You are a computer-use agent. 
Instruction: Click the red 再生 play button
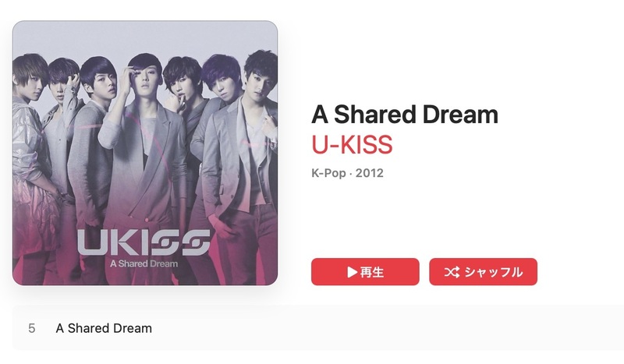tap(365, 272)
